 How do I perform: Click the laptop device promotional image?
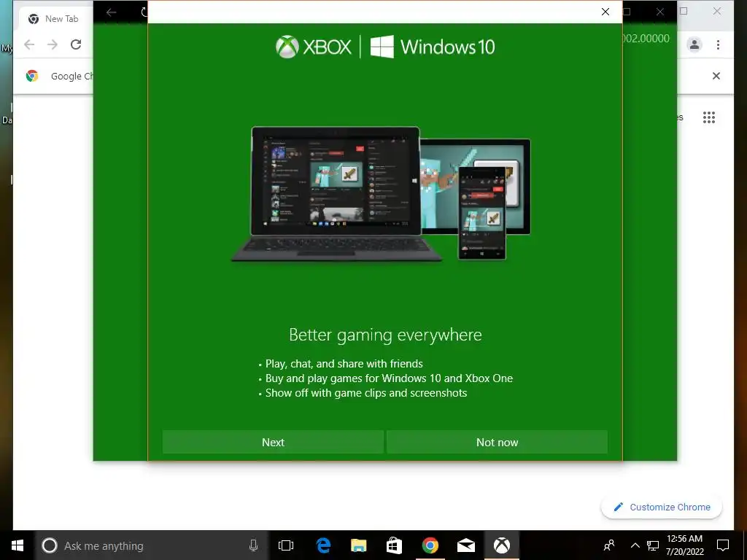point(336,194)
